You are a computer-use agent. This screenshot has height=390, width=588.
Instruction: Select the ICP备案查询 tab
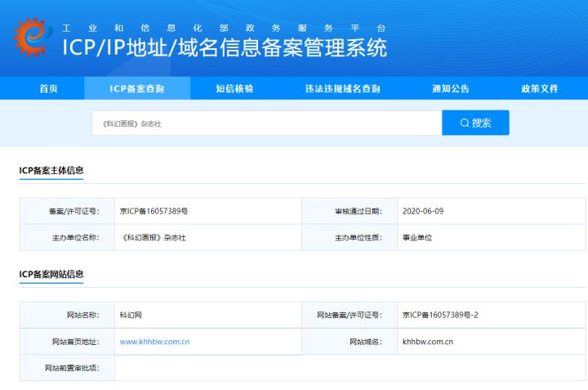136,88
